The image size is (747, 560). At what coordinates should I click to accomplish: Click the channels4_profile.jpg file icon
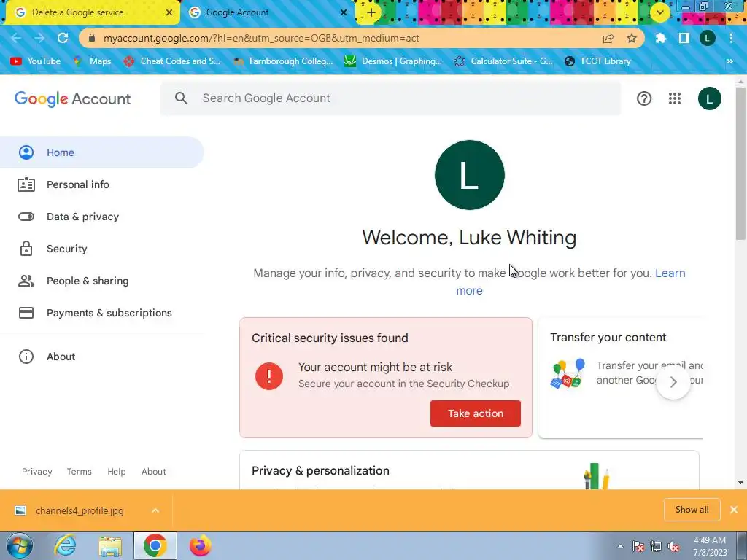[20, 510]
